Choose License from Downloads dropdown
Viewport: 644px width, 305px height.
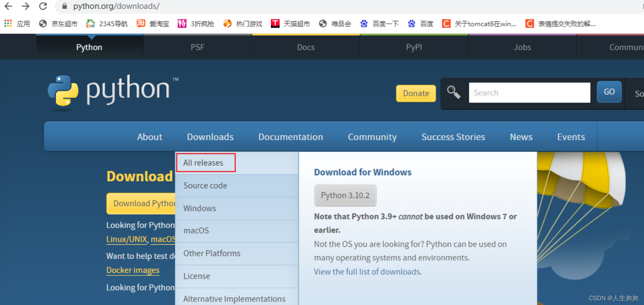coord(237,276)
